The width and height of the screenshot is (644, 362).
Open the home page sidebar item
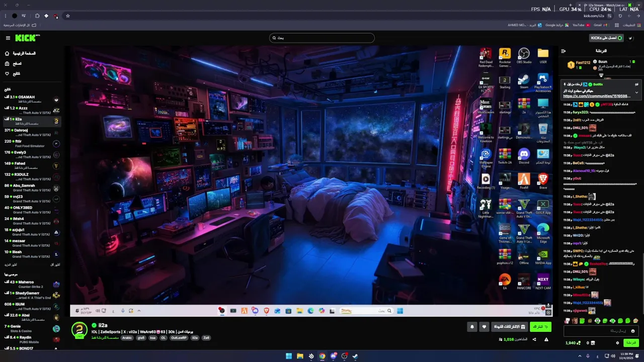pos(20,53)
